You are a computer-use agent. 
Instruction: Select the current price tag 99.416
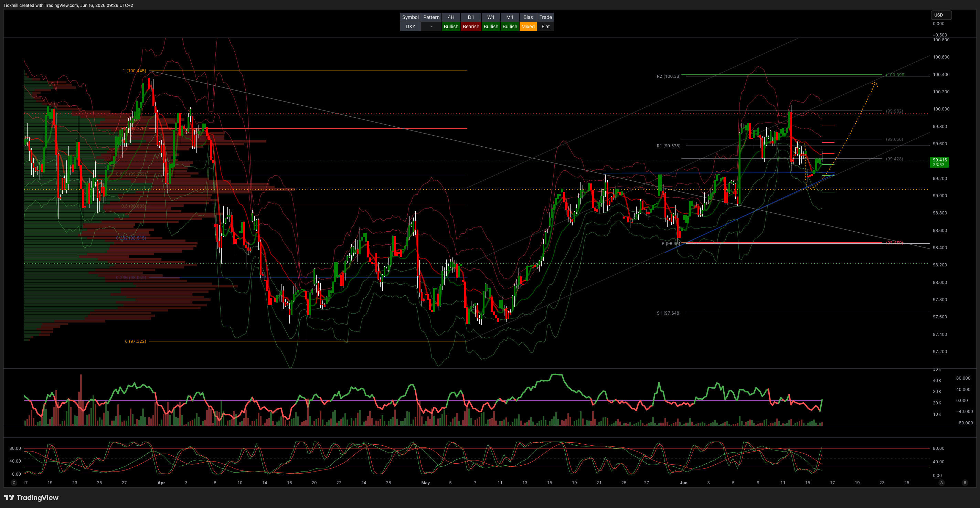939,162
